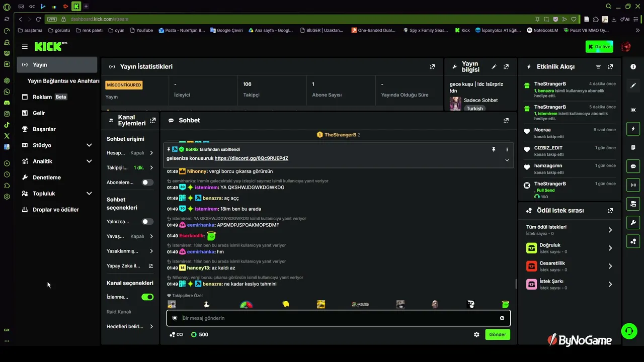Open WhatsApp in the Opera sidebar

[x=7, y=92]
